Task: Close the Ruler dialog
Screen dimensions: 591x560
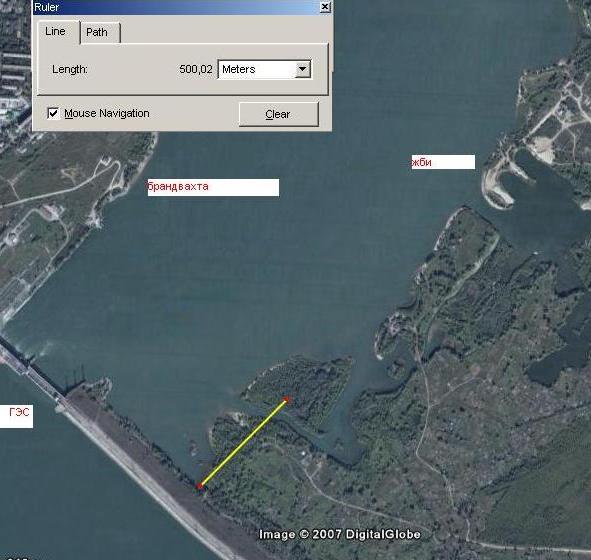Action: tap(325, 7)
